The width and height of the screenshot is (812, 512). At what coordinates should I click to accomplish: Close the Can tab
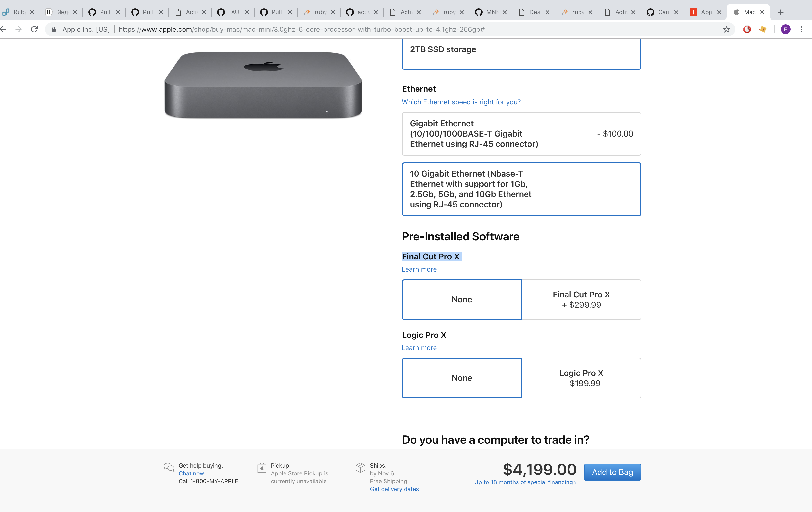pyautogui.click(x=676, y=12)
